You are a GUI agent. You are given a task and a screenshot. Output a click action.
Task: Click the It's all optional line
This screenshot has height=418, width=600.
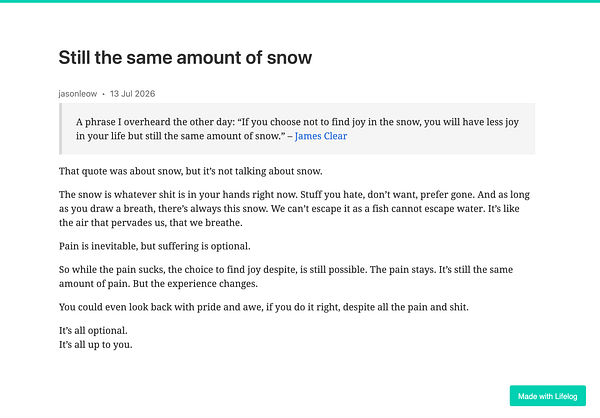[x=93, y=331]
